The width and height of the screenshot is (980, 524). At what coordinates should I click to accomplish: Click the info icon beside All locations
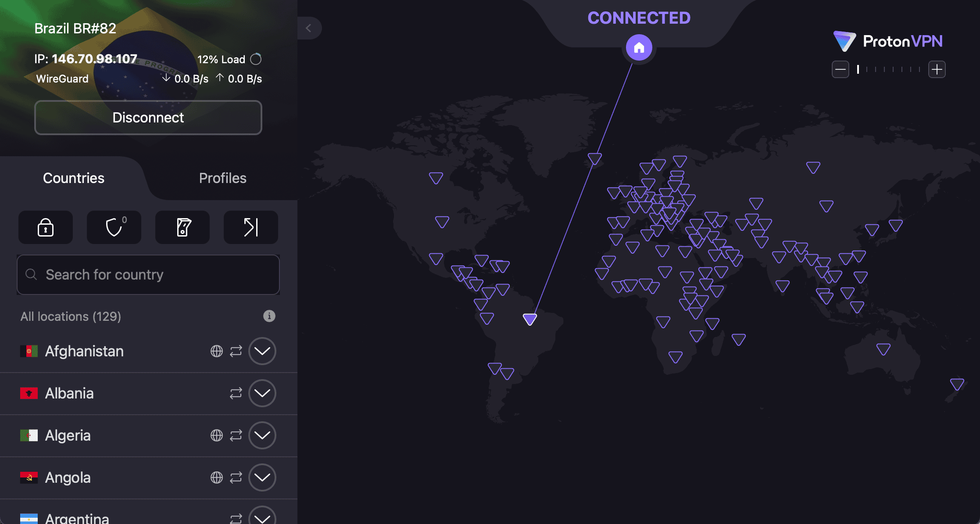[x=269, y=316]
